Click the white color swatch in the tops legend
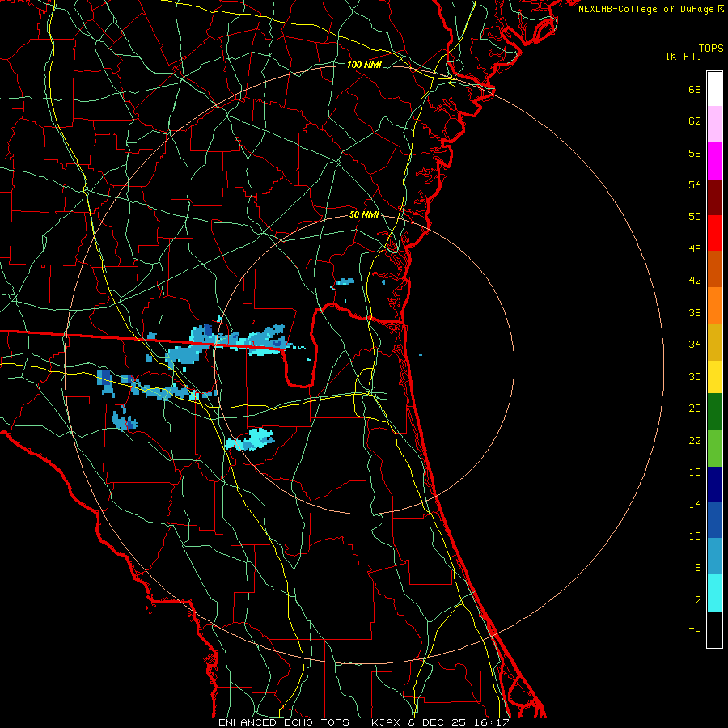The width and height of the screenshot is (728, 728). (714, 89)
